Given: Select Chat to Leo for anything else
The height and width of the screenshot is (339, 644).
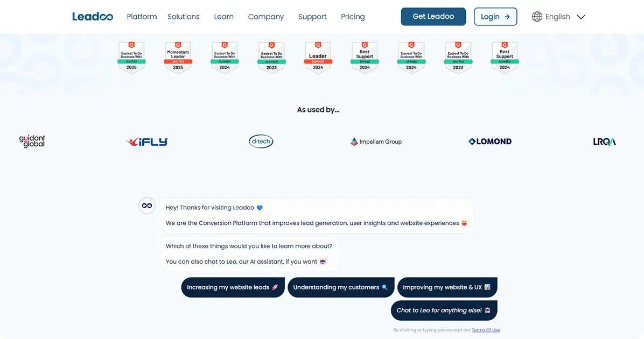Looking at the screenshot, I should point(444,310).
